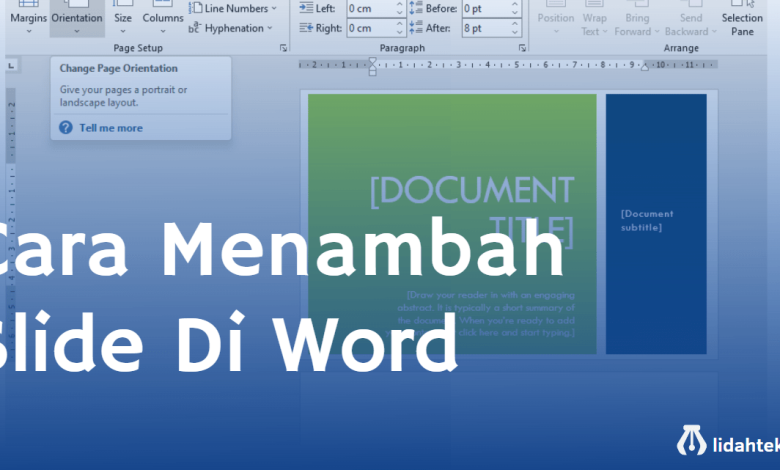Open the Orientation dropdown
The height and width of the screenshot is (470, 780).
pyautogui.click(x=77, y=18)
